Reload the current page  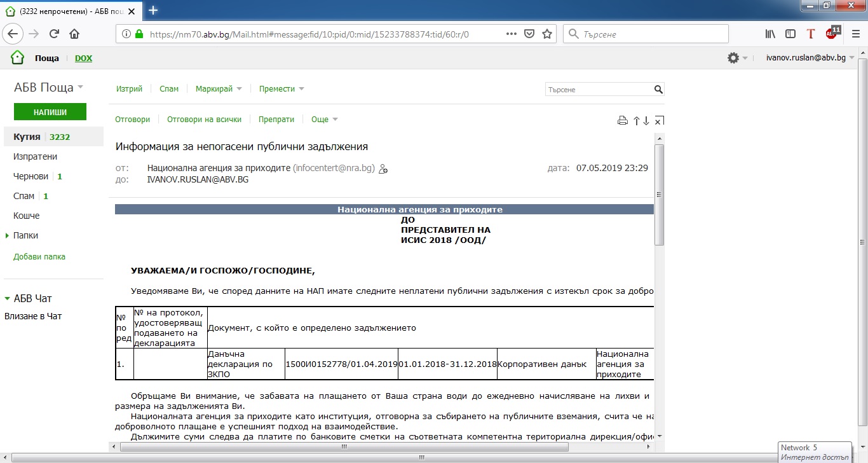[x=54, y=34]
